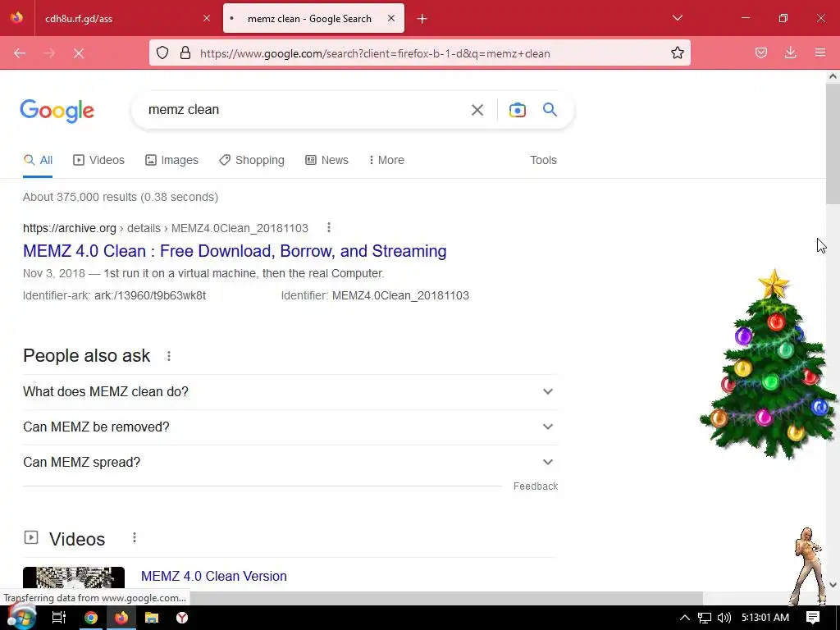
Task: Open the Save to Pocket icon
Action: click(760, 52)
